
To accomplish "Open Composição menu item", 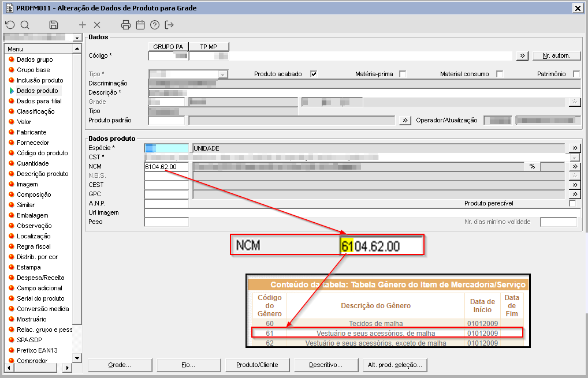I will pyautogui.click(x=34, y=195).
